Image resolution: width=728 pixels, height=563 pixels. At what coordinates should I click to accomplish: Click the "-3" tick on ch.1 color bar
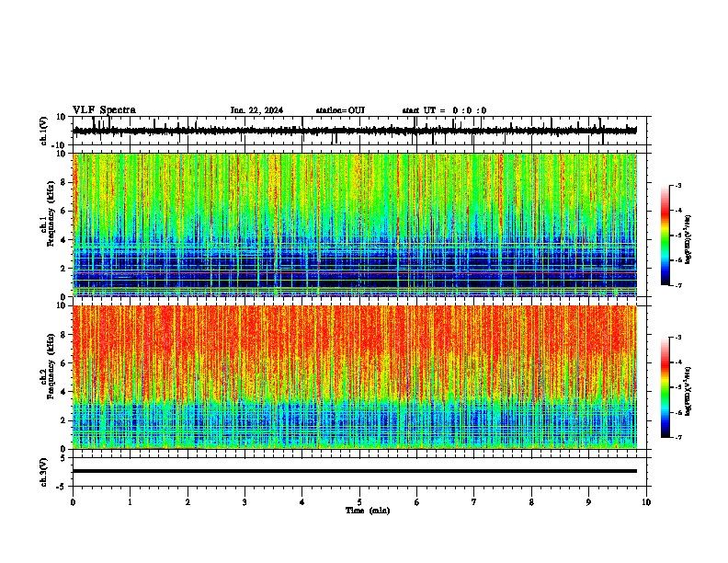coord(678,186)
